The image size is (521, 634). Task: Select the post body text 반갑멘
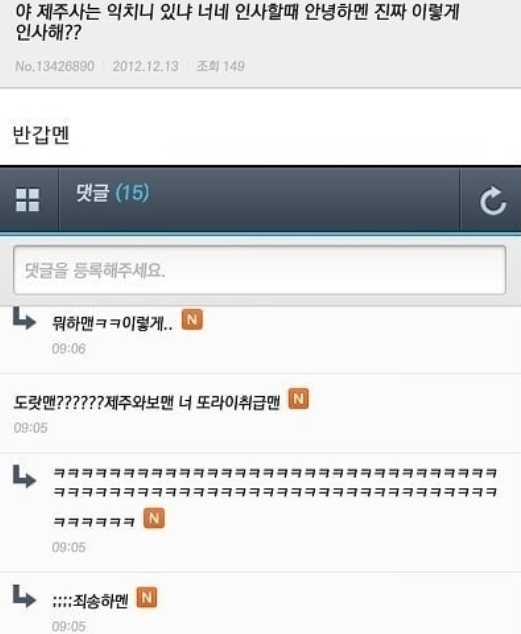(x=41, y=135)
